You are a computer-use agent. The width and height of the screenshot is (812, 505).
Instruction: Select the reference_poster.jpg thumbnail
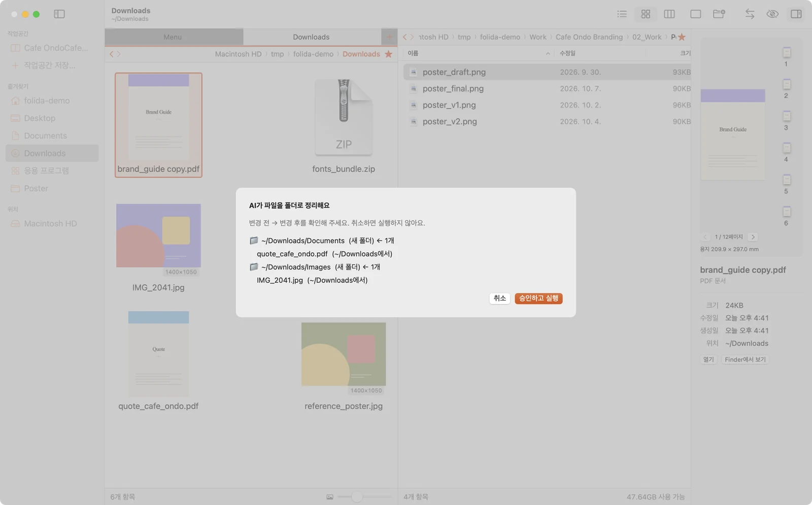[x=344, y=354]
